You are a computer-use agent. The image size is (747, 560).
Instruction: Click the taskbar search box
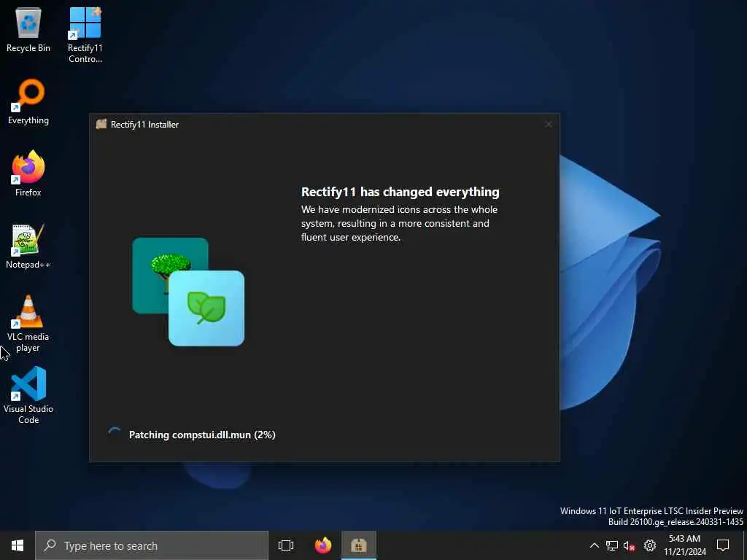[x=152, y=545]
